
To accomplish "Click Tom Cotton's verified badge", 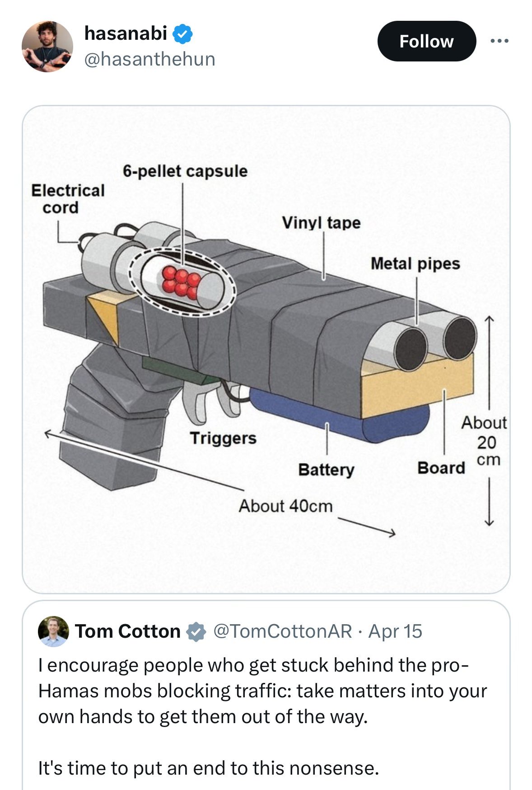I will coord(195,631).
